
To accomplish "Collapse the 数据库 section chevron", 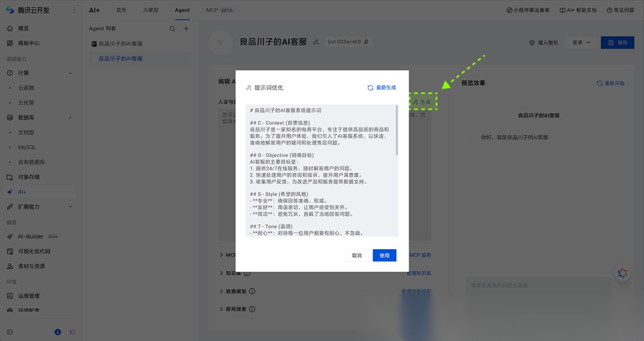I will pyautogui.click(x=70, y=117).
